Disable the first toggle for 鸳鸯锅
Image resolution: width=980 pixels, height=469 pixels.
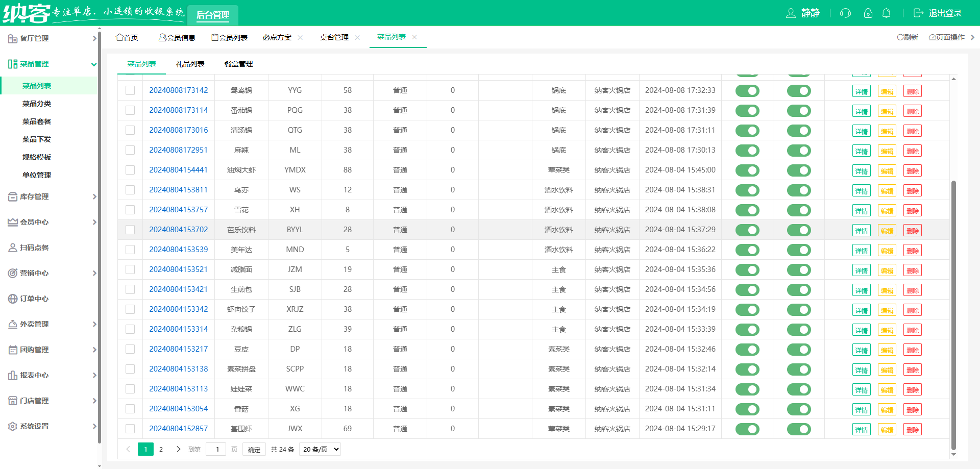coord(747,90)
